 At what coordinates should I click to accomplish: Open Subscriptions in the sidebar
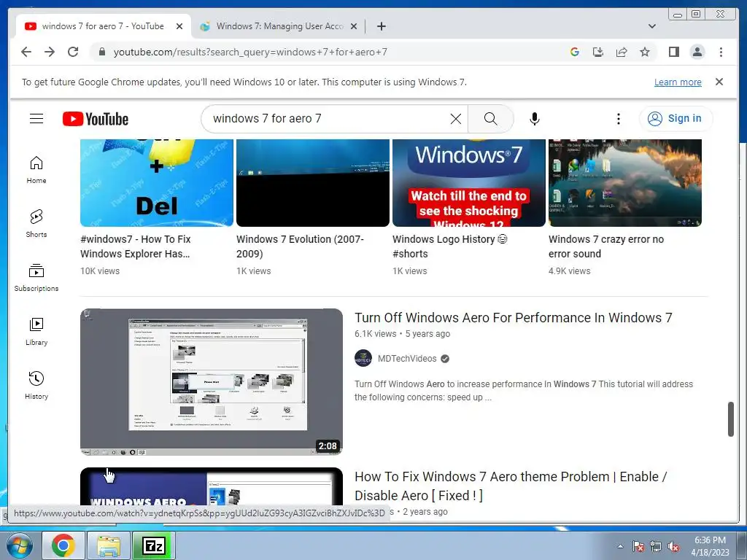36,278
